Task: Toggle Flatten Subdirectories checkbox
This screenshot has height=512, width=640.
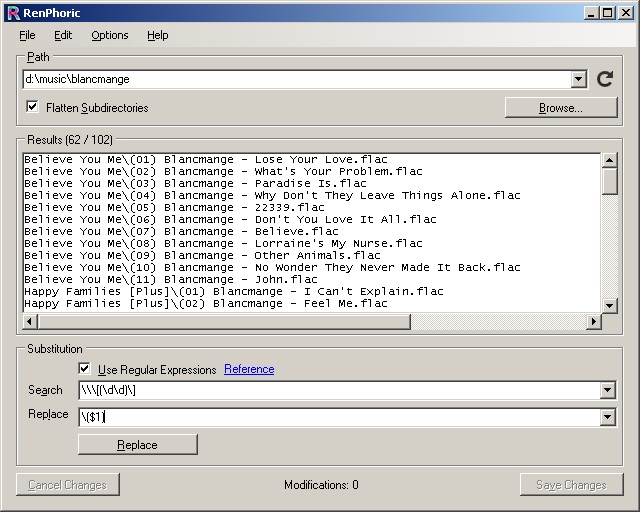Action: [x=33, y=107]
